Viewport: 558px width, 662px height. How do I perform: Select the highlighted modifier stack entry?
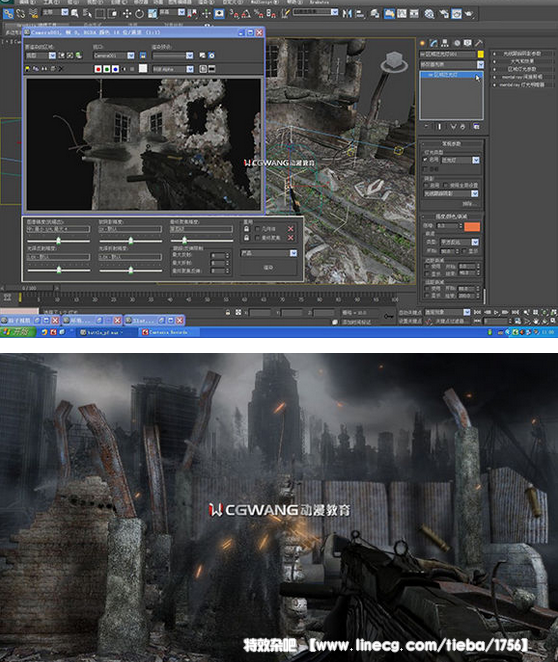451,75
